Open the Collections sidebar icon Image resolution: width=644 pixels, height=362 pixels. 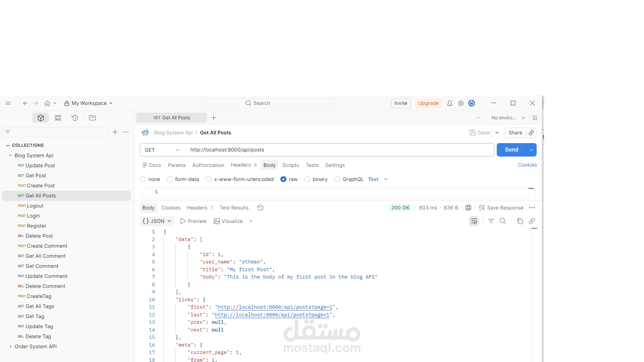coord(41,118)
